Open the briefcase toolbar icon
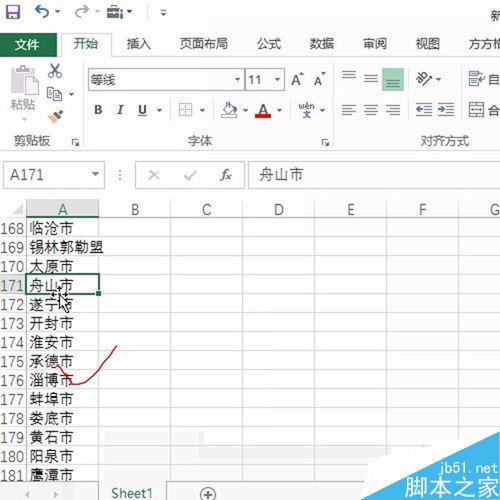The width and height of the screenshot is (500, 500). point(115,12)
